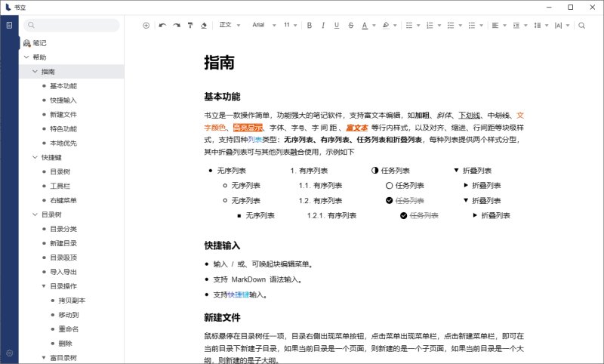This screenshot has width=604, height=364.
Task: Follow the blue 列表 link in paragraph
Action: click(255, 140)
